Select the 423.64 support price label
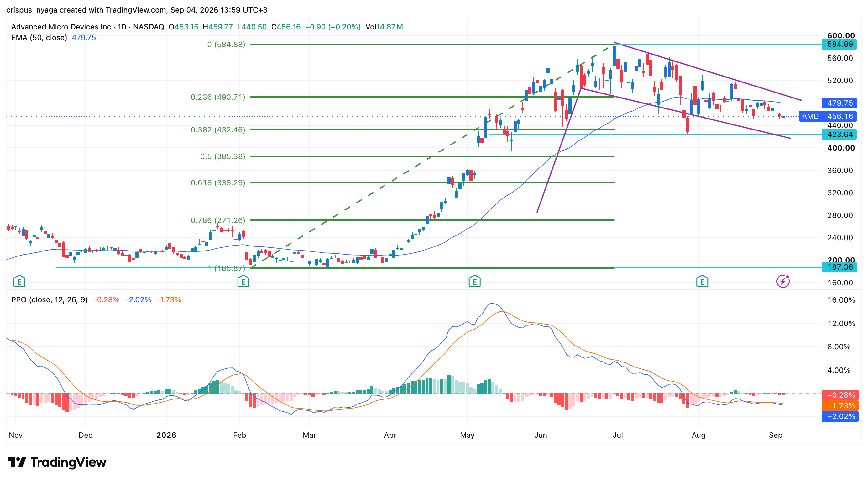Image resolution: width=868 pixels, height=481 pixels. click(839, 135)
